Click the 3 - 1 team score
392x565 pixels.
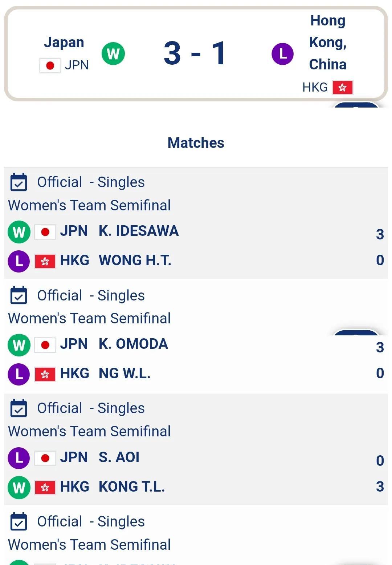[195, 53]
